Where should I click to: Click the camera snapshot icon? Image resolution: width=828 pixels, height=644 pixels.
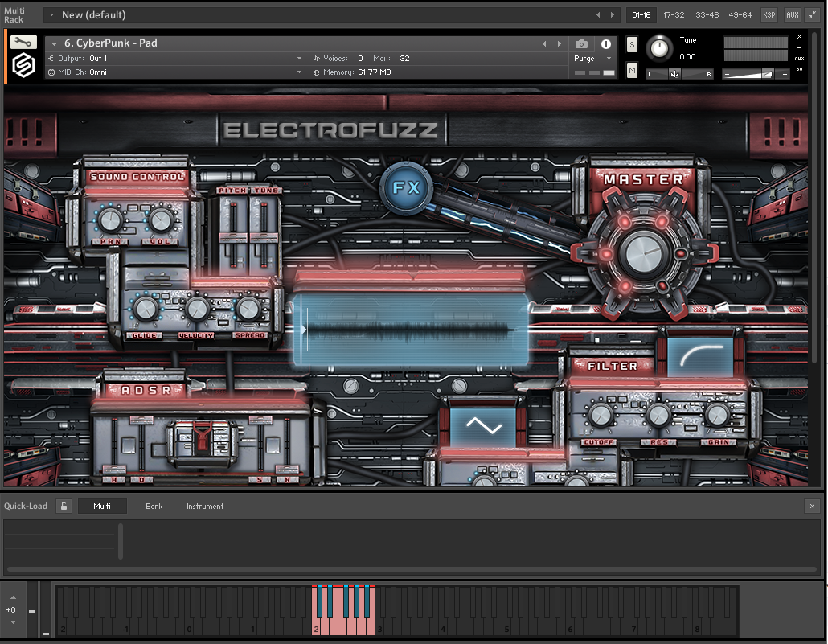coord(581,44)
